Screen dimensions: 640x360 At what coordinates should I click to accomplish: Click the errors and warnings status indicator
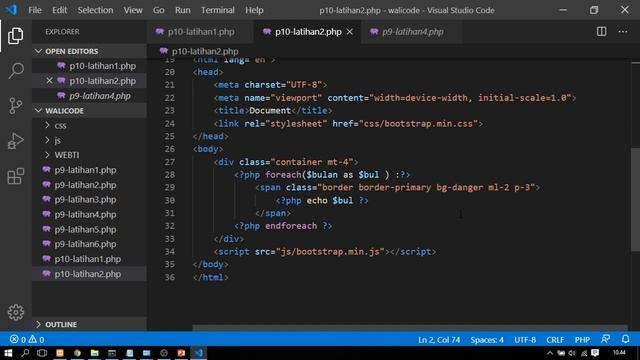(27, 340)
